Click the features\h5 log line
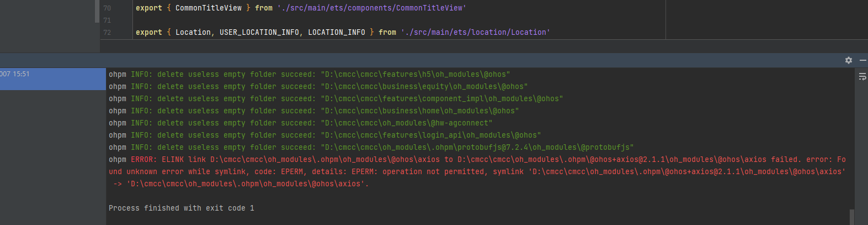This screenshot has width=868, height=225. coord(309,75)
